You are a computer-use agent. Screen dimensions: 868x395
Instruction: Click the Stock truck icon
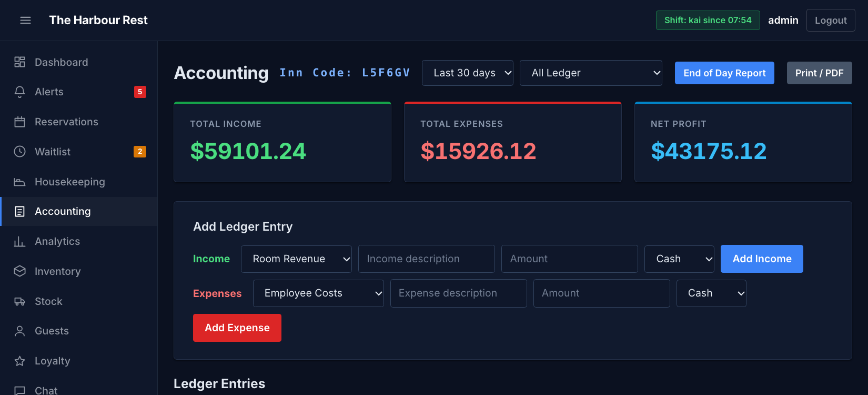click(19, 301)
